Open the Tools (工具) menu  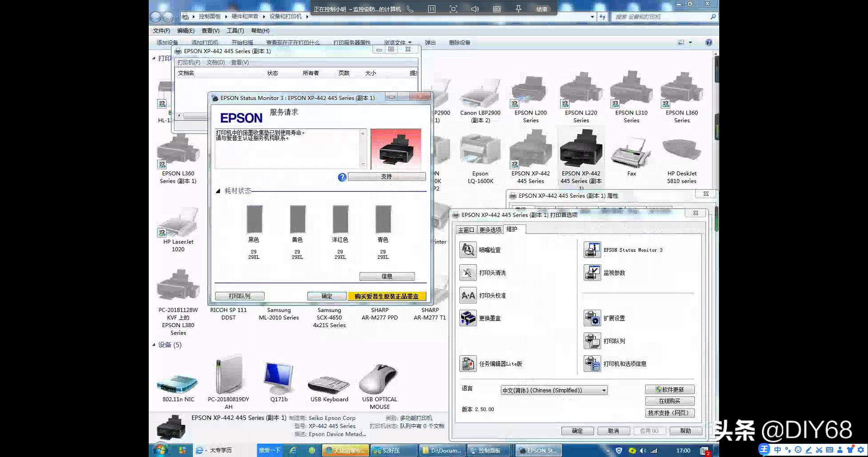235,31
